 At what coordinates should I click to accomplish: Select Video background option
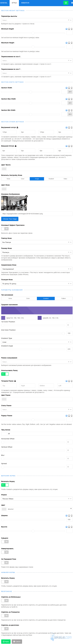65,179
